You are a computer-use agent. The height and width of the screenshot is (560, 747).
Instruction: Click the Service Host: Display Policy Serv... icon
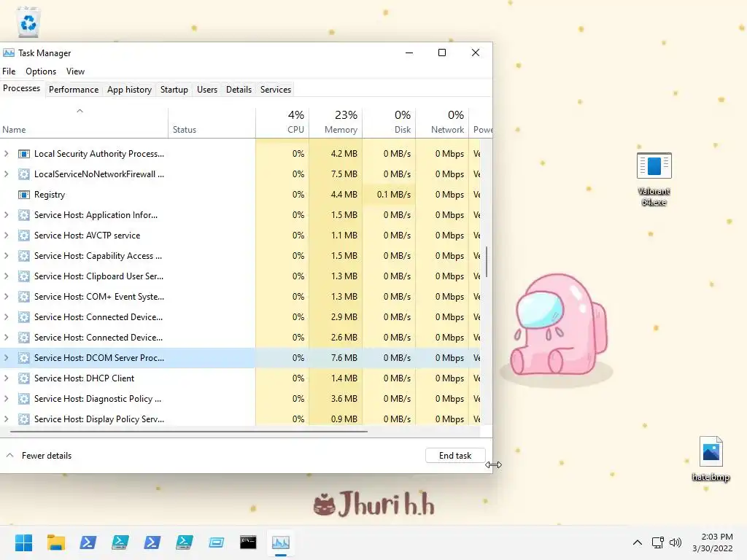(x=24, y=419)
